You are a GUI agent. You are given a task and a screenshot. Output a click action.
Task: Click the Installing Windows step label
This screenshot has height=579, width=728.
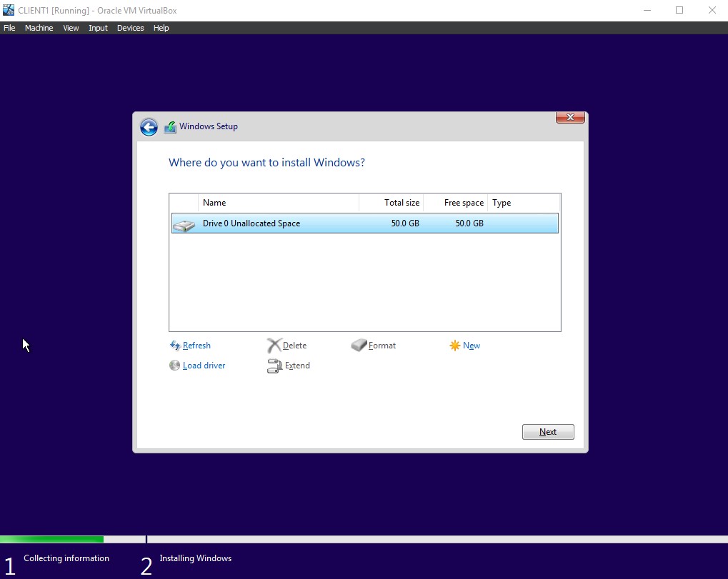pos(196,558)
